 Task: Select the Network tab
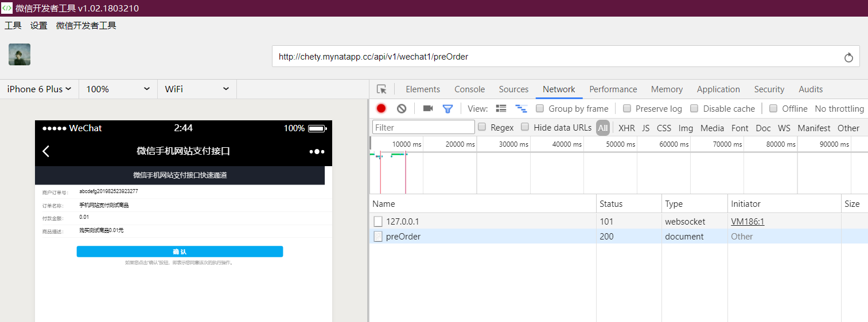[559, 89]
